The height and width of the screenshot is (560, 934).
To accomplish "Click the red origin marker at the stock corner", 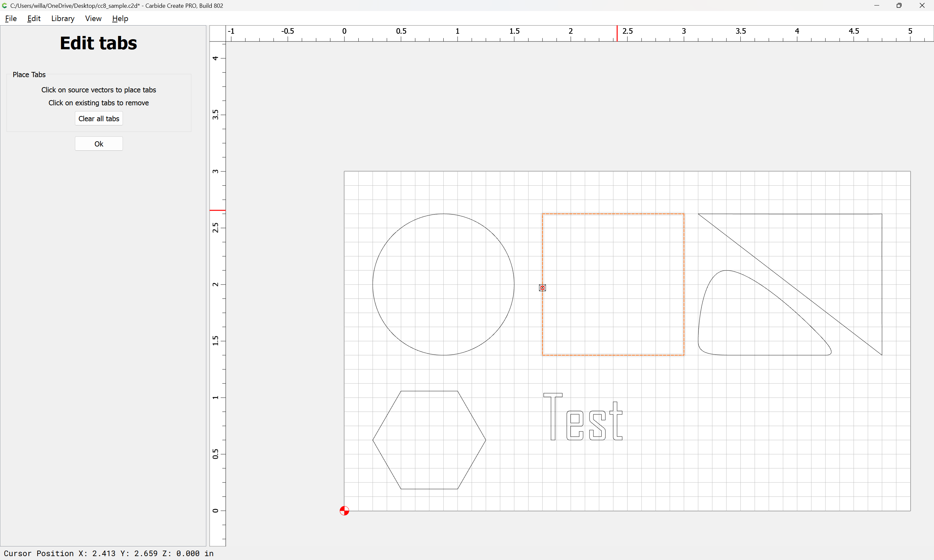I will [x=344, y=510].
